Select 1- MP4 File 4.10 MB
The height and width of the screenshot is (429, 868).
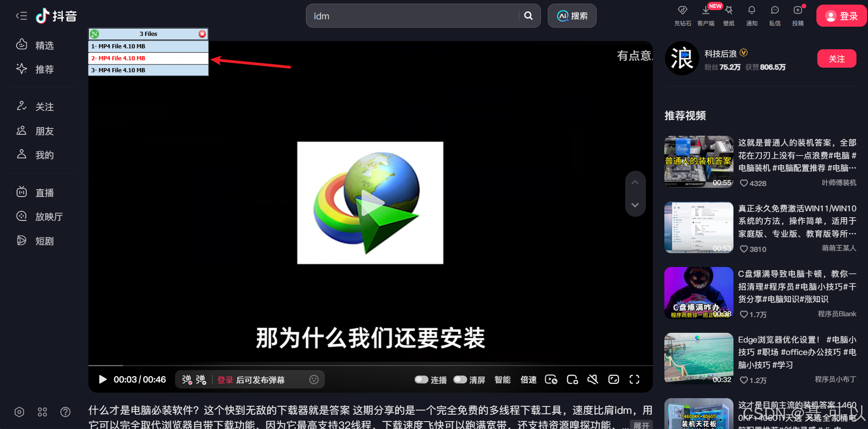tap(148, 46)
